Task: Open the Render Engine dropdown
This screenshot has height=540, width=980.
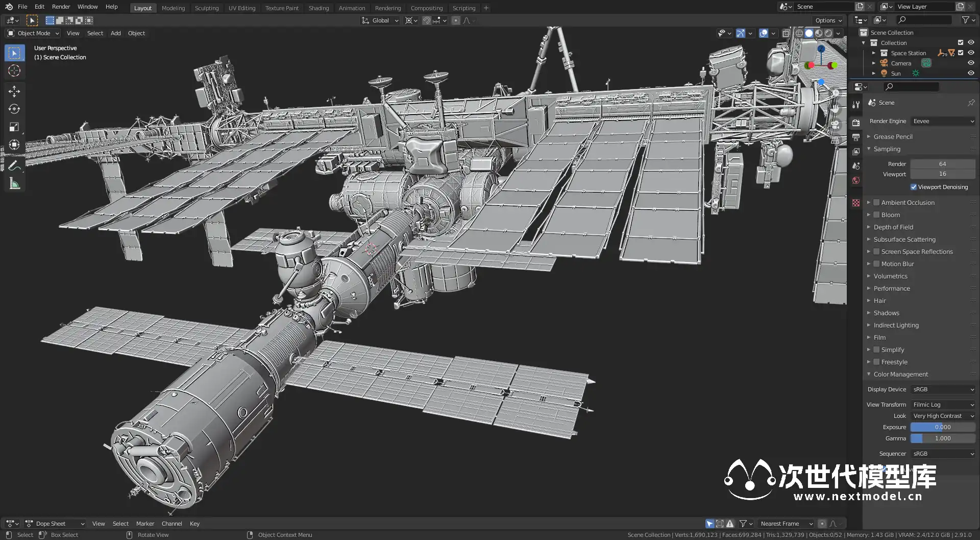Action: pyautogui.click(x=943, y=121)
